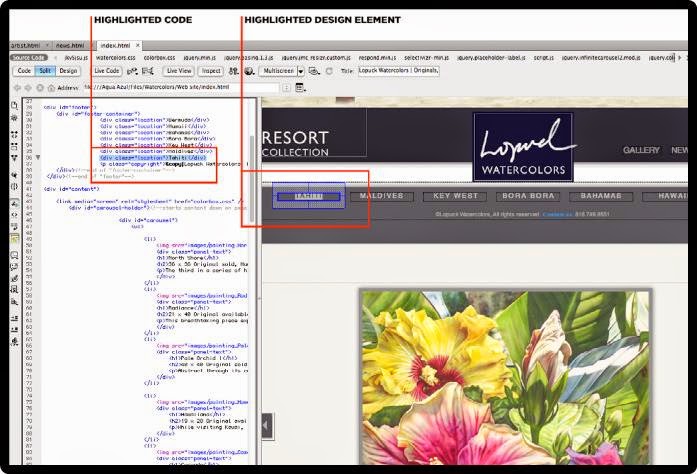This screenshot has width=697, height=474.
Task: Click the preview in browser globe icon
Action: 249,71
